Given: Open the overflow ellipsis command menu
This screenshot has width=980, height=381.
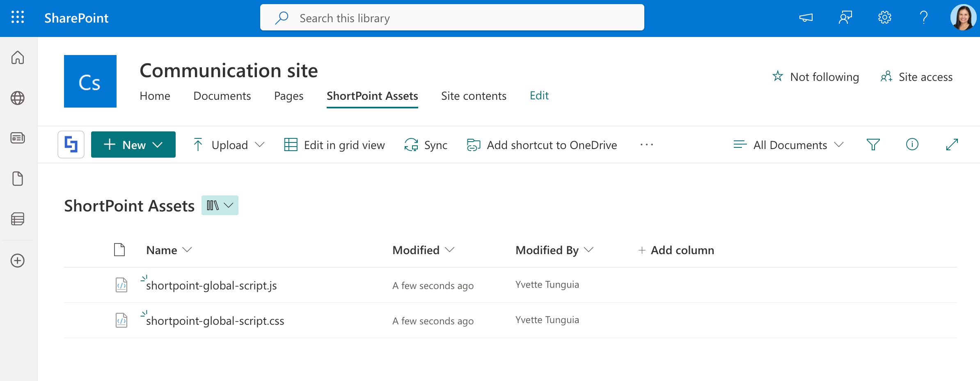Looking at the screenshot, I should 647,145.
